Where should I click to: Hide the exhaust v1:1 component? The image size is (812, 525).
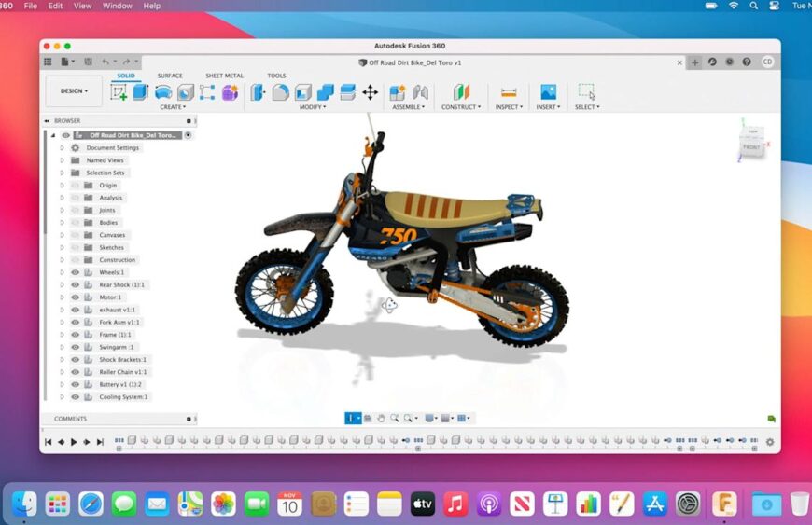click(x=75, y=310)
